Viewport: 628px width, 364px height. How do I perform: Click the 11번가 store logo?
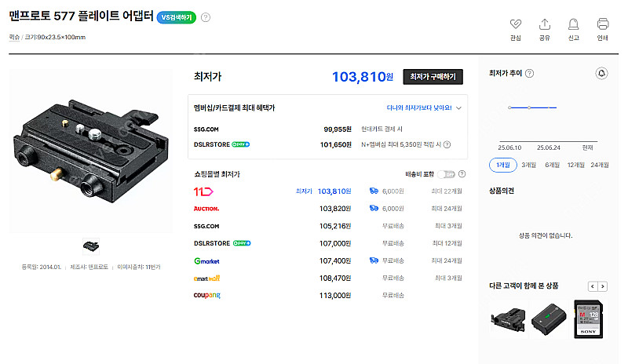[203, 192]
